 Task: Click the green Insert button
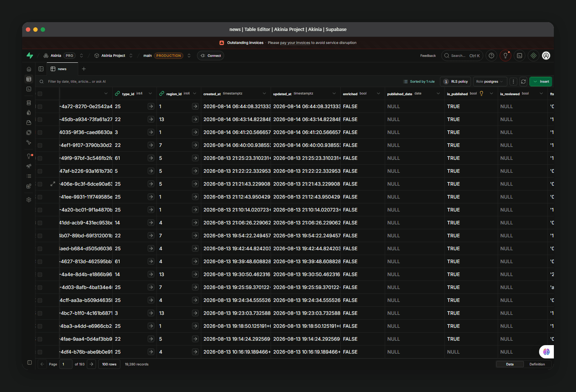pos(541,82)
